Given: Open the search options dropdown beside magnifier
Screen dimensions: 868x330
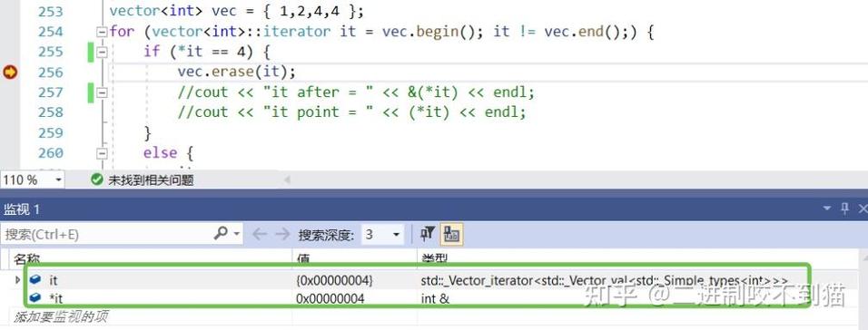Looking at the screenshot, I should click(x=237, y=234).
